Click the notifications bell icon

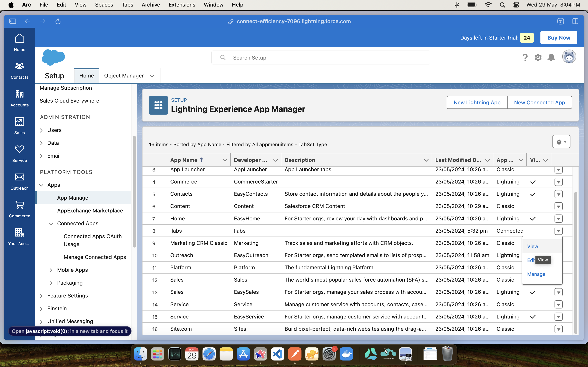pos(551,57)
